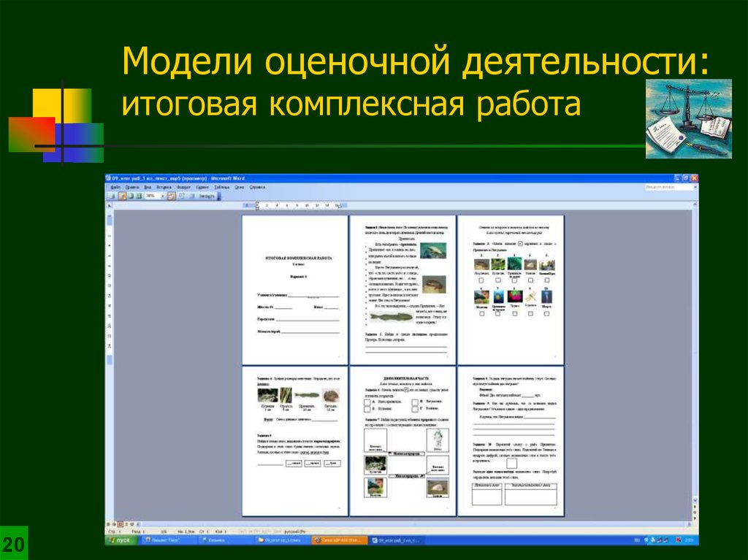Expand toolbar options arrow after Закрыть button
Screen dimensions: 748x560
pos(219,196)
